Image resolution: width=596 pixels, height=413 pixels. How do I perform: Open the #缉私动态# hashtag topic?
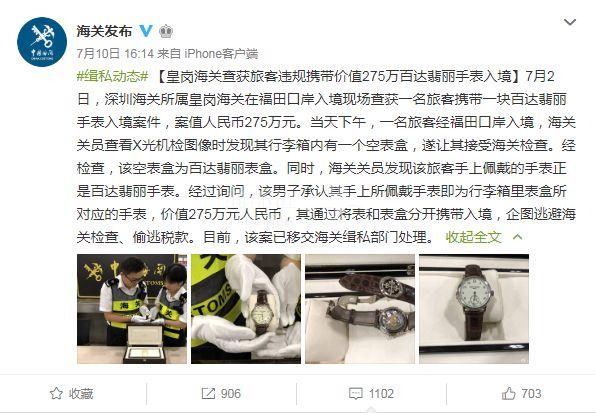point(113,76)
